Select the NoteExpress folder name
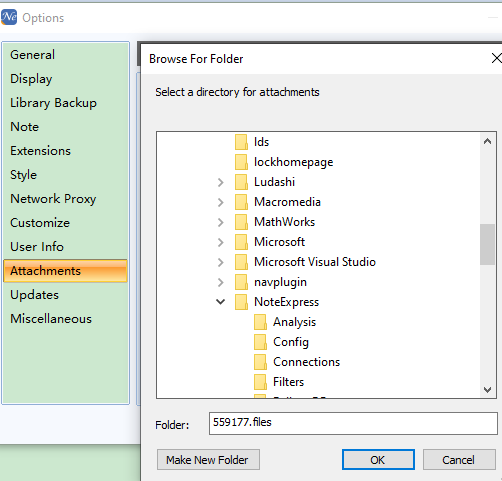This screenshot has height=481, width=502. coord(286,302)
